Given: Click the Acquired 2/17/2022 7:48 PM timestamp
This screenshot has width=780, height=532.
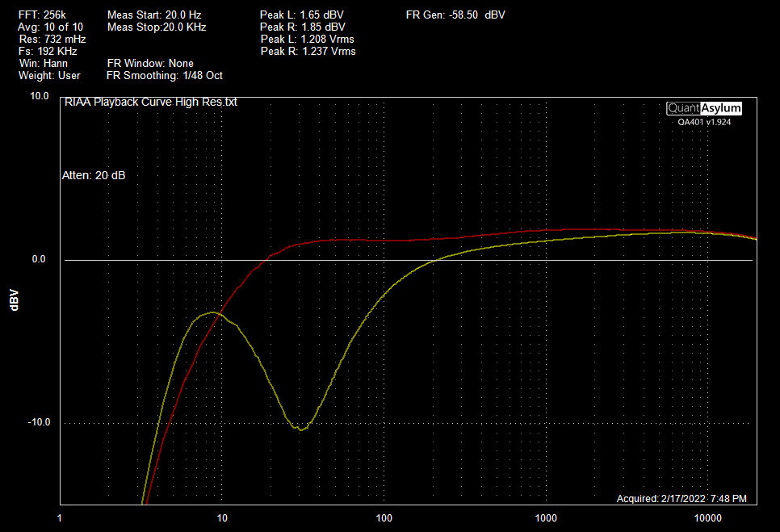Looking at the screenshot, I should 681,498.
